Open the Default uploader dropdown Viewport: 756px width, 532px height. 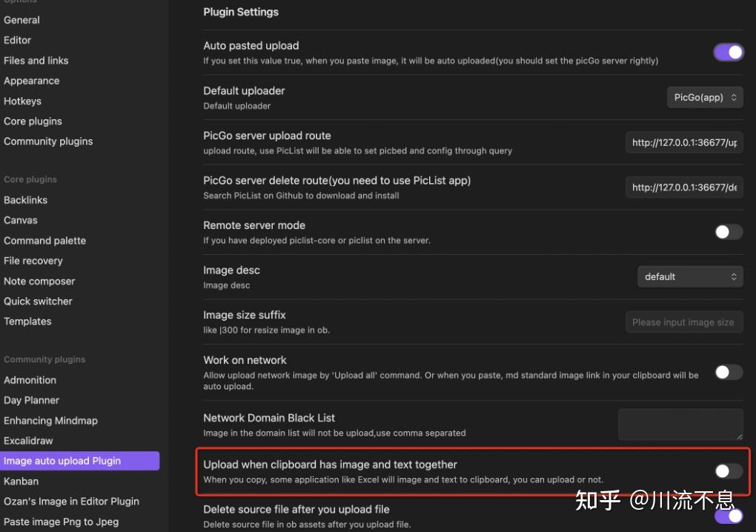(704, 97)
